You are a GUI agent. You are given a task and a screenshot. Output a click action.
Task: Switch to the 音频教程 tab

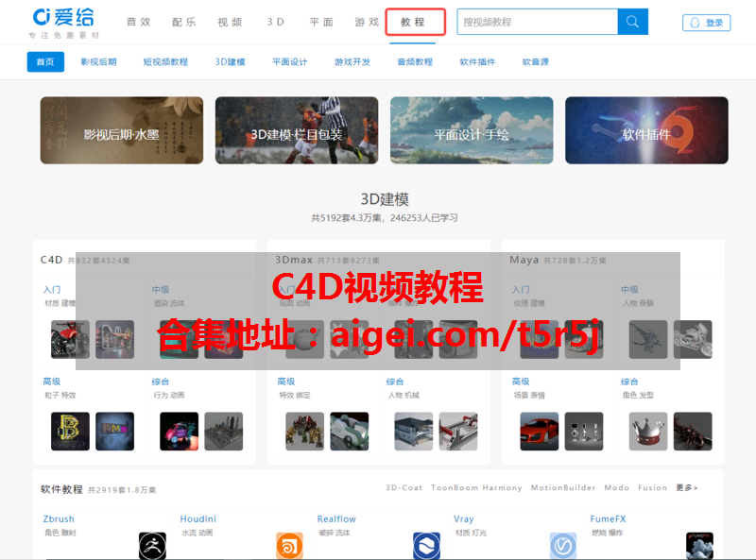[415, 61]
